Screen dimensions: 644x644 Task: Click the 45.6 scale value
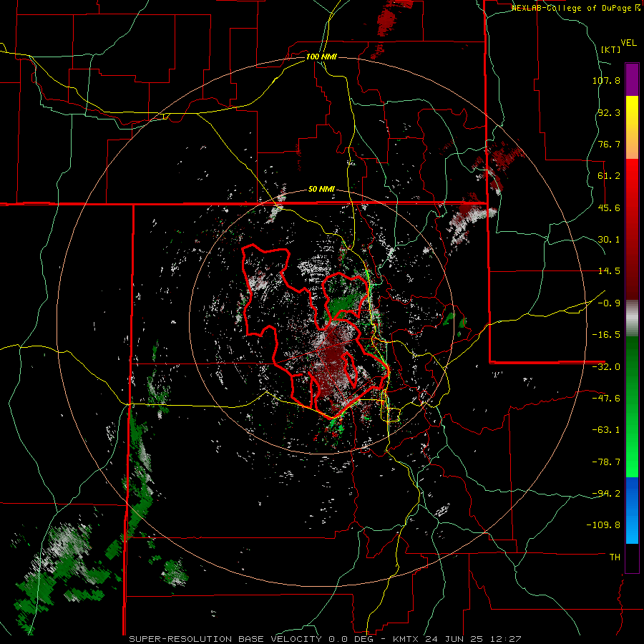pyautogui.click(x=609, y=208)
